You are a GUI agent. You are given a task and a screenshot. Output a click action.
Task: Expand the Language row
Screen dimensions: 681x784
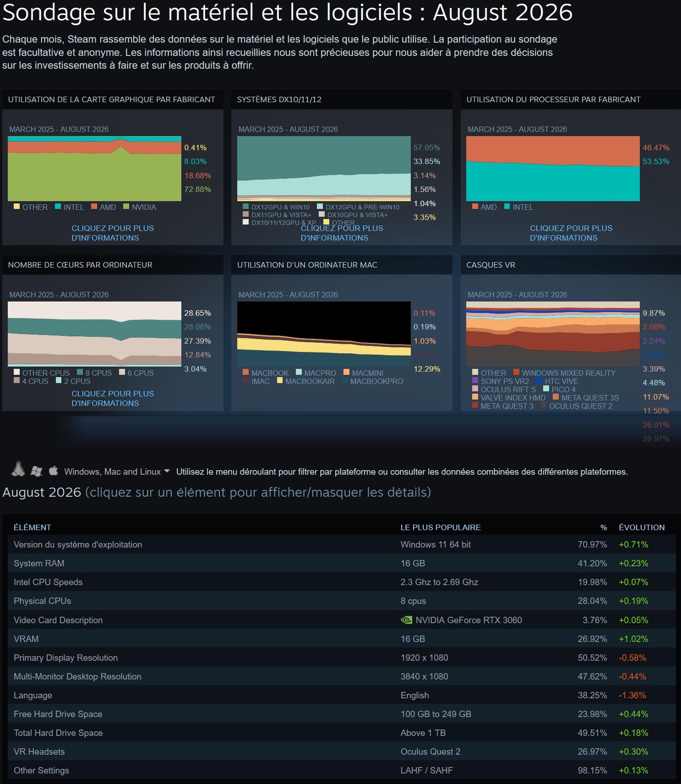(x=342, y=695)
